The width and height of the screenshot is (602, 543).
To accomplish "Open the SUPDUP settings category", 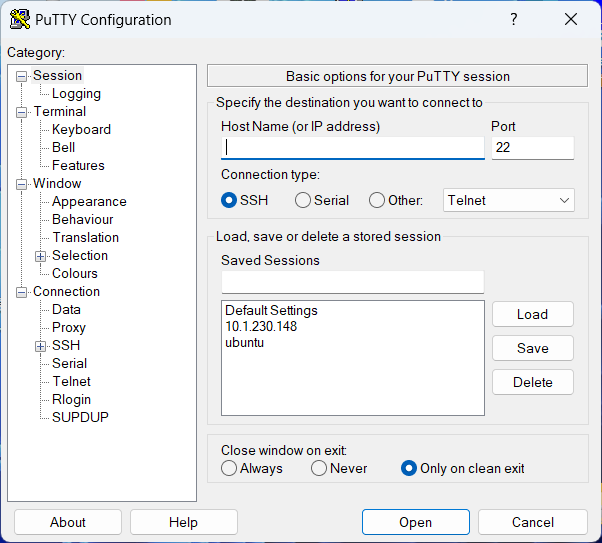I will [80, 417].
